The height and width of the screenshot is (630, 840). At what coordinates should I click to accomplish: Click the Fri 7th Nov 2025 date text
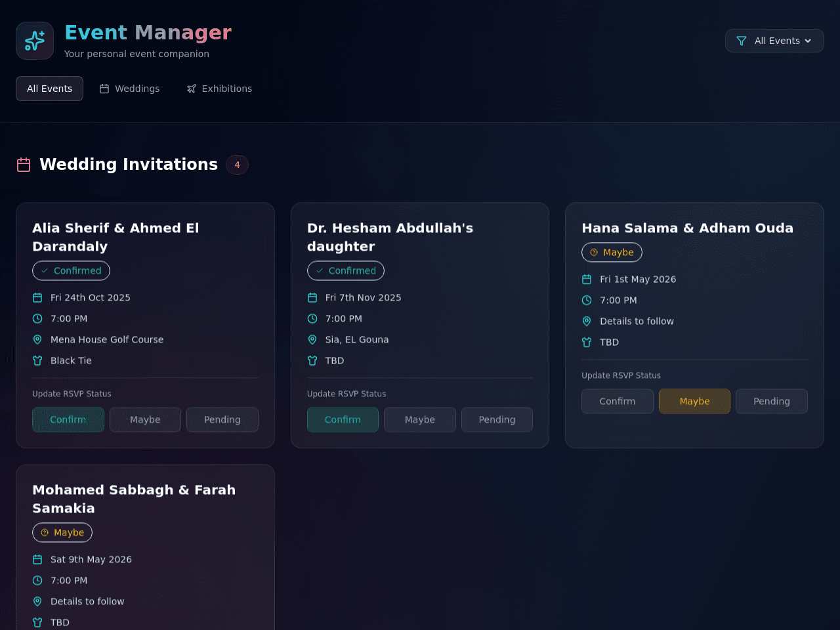click(x=363, y=297)
